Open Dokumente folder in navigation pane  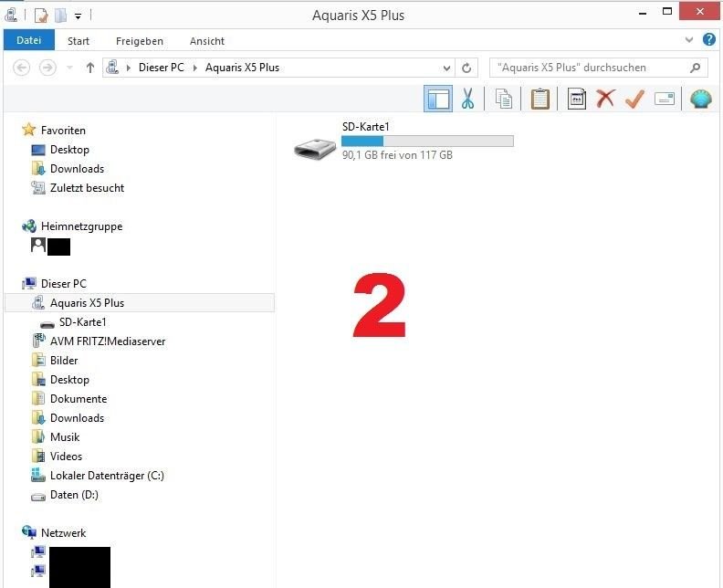pos(79,399)
